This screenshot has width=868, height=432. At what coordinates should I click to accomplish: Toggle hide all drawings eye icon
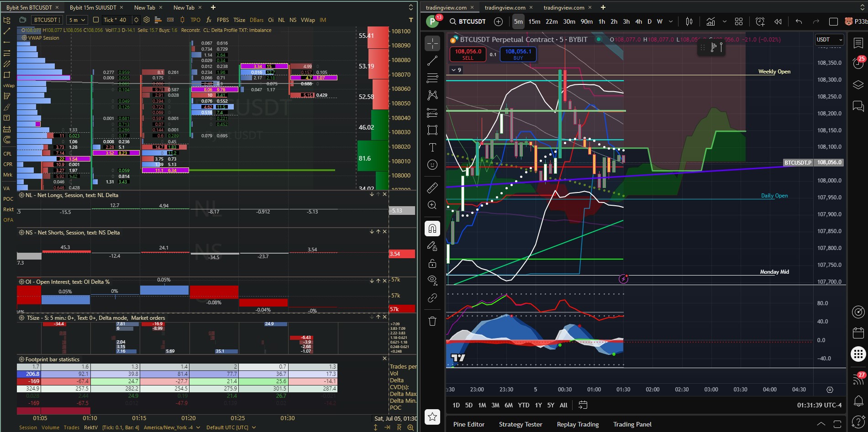point(432,280)
